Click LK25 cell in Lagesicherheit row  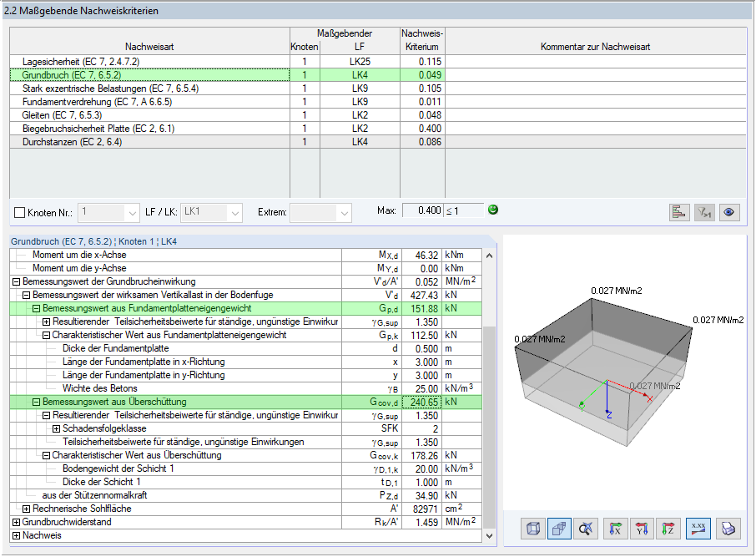tap(360, 62)
